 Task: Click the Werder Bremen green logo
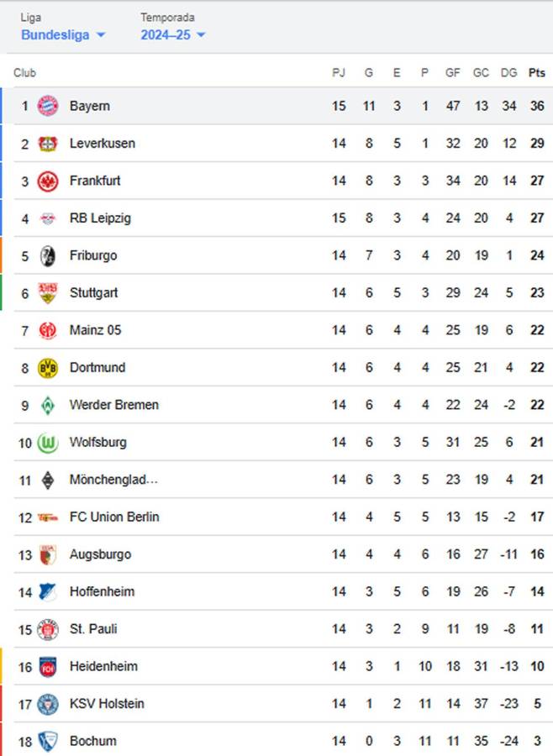coord(50,404)
